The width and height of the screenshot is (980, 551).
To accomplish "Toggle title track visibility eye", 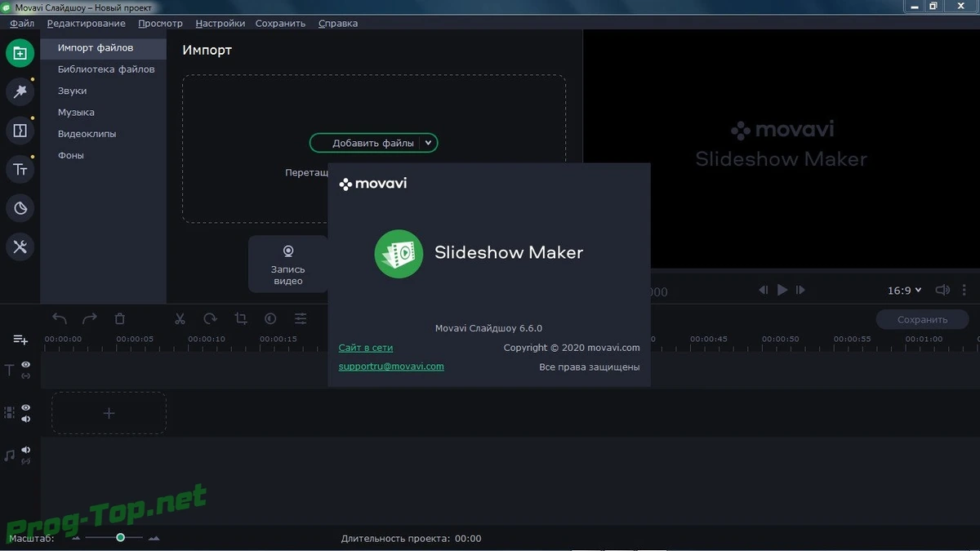I will (26, 365).
